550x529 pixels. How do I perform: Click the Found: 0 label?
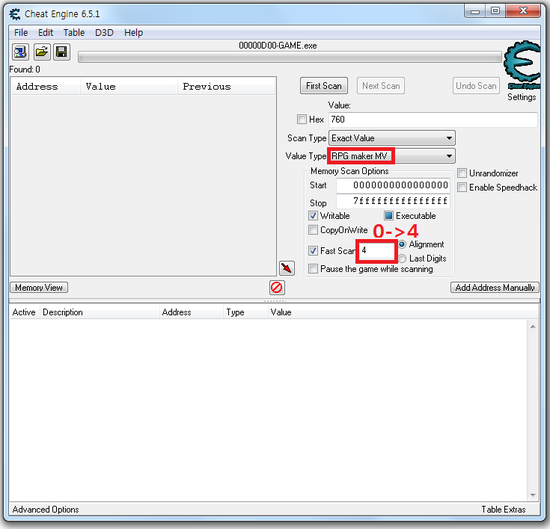pos(25,69)
